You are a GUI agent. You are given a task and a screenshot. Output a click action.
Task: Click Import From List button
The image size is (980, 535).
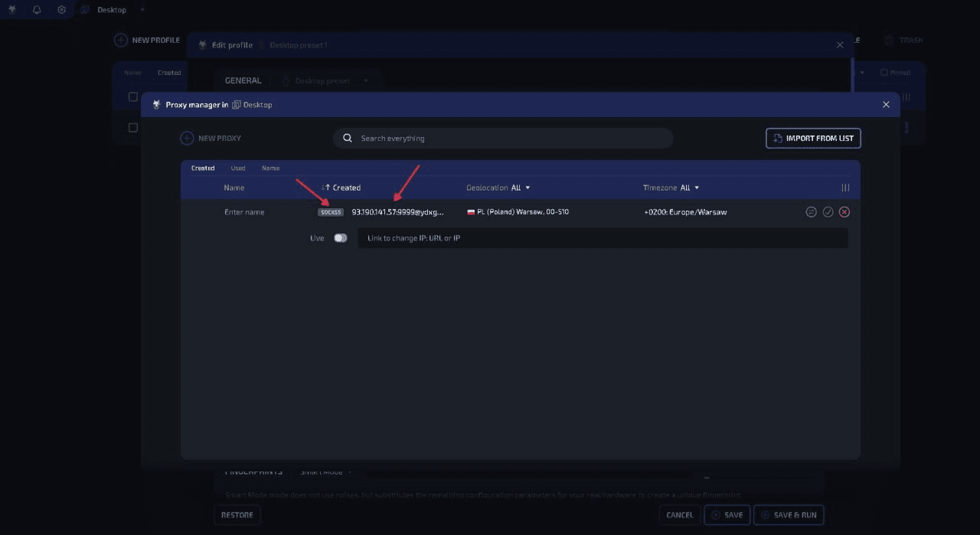813,139
